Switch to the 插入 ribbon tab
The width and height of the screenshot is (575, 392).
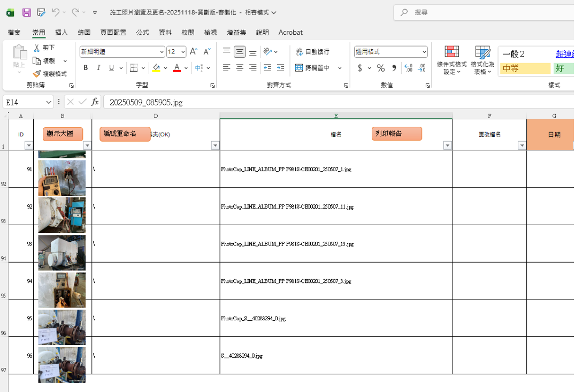pyautogui.click(x=61, y=33)
